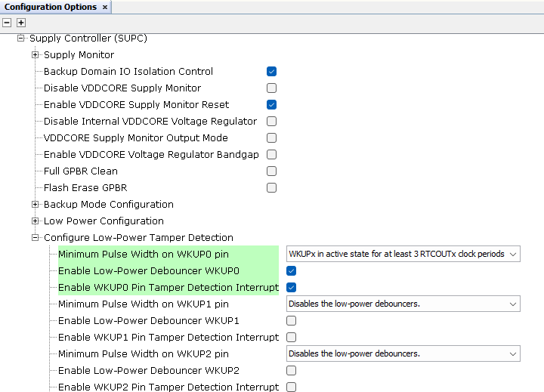
Task: Close the Configuration Options tab
Action: click(x=105, y=7)
